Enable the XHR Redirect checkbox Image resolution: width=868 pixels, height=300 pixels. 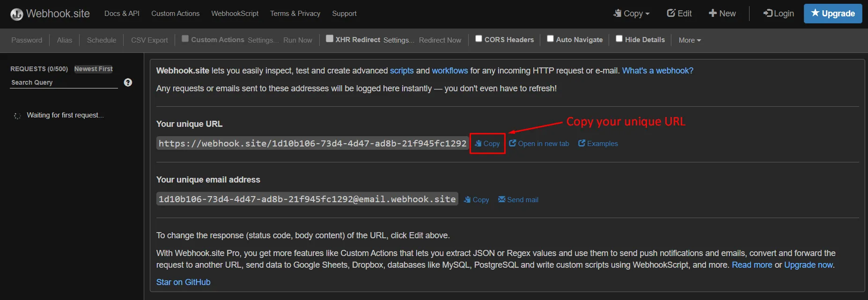[330, 39]
